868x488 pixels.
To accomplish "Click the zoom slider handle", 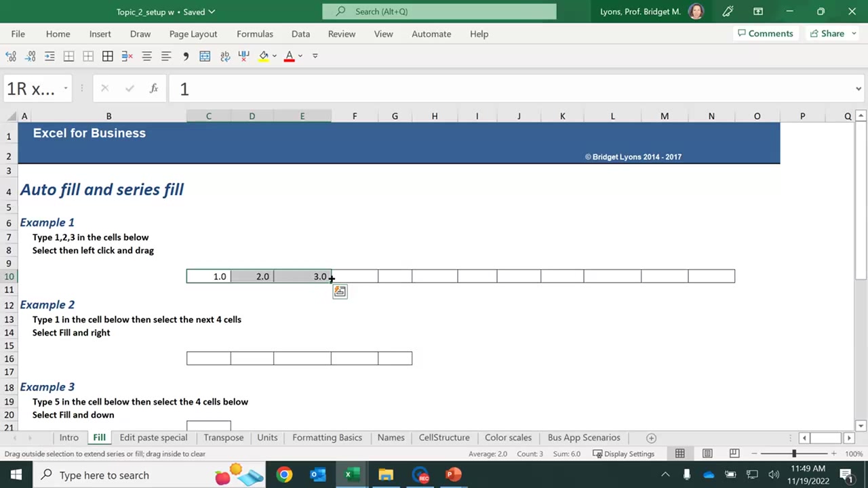I will (x=794, y=453).
